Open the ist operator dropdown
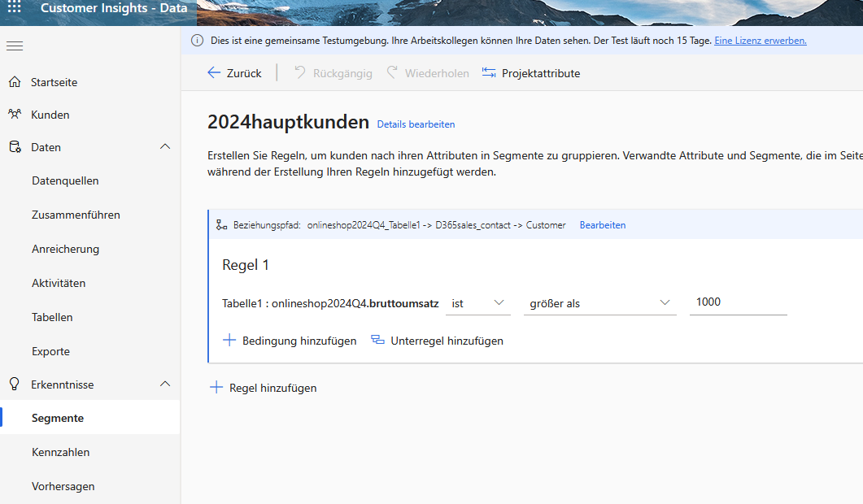Image resolution: width=863 pixels, height=504 pixels. 477,301
